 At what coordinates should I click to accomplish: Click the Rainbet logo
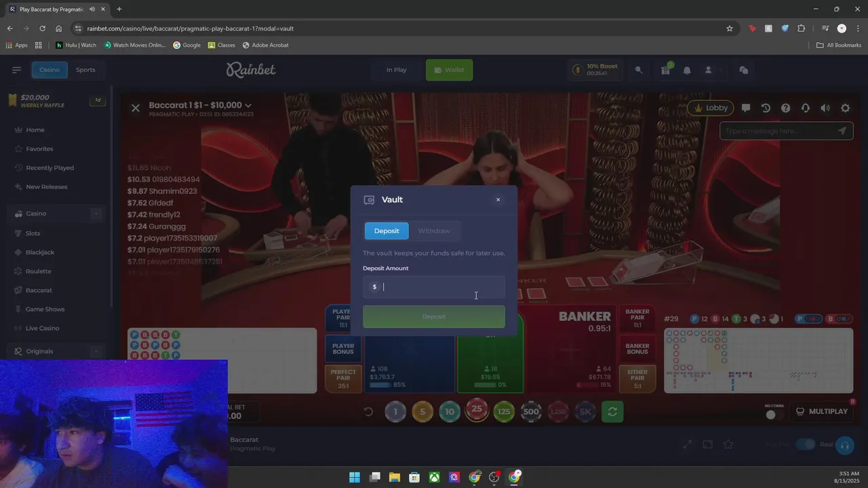coord(251,70)
